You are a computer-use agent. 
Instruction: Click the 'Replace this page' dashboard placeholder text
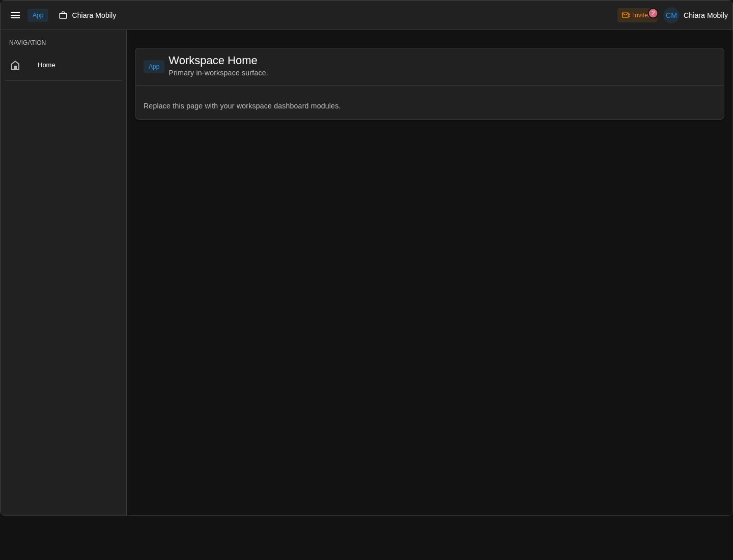242,106
